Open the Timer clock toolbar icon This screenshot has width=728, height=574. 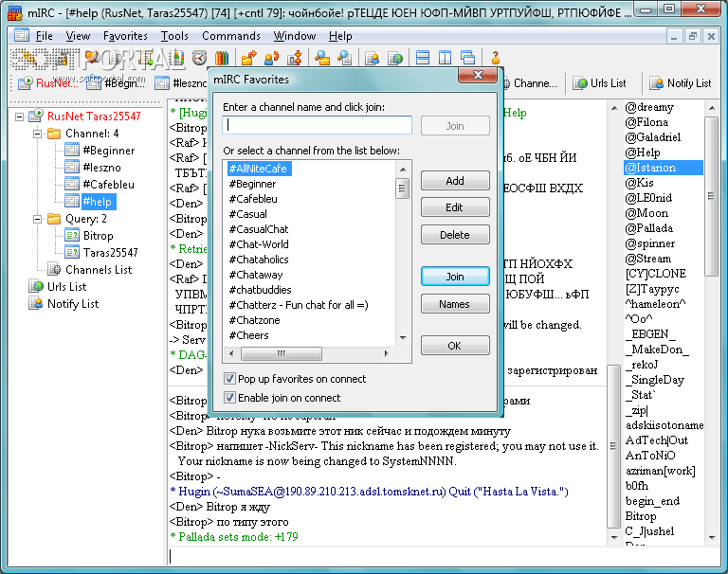(200, 58)
